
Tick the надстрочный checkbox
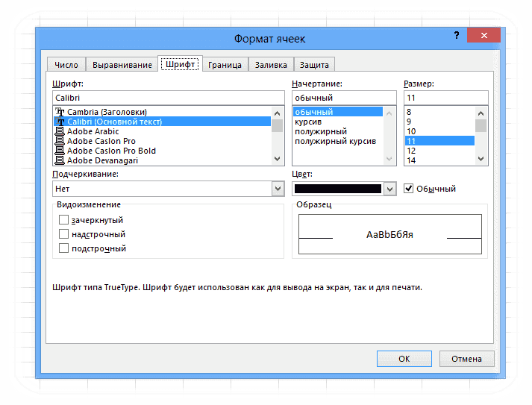coord(63,234)
